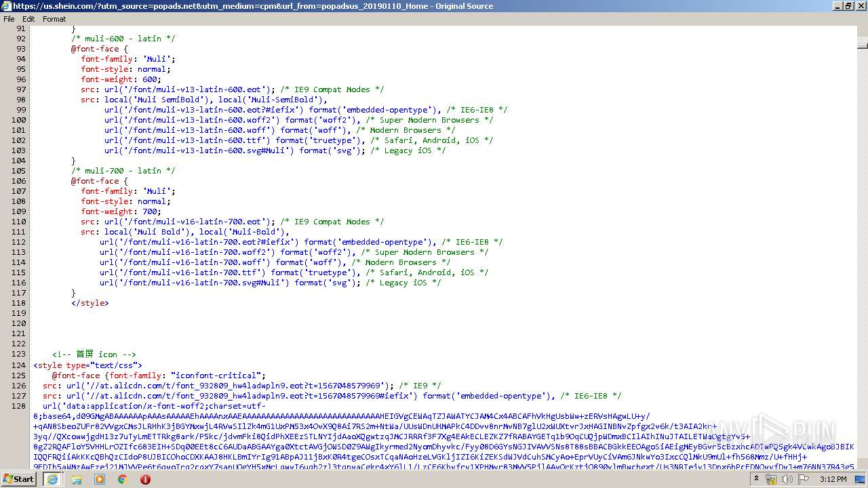Restore down the Original Source window

tap(848, 6)
